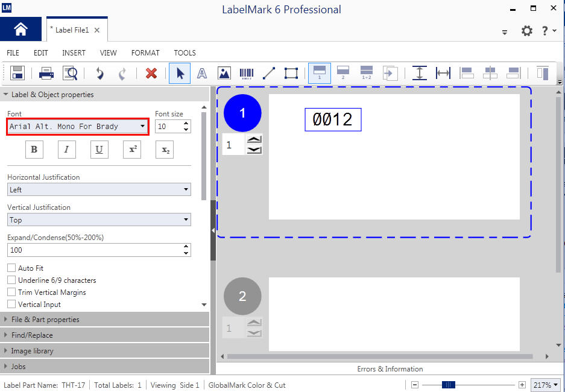565x392 pixels.
Task: Click the Save disk icon
Action: (17, 73)
